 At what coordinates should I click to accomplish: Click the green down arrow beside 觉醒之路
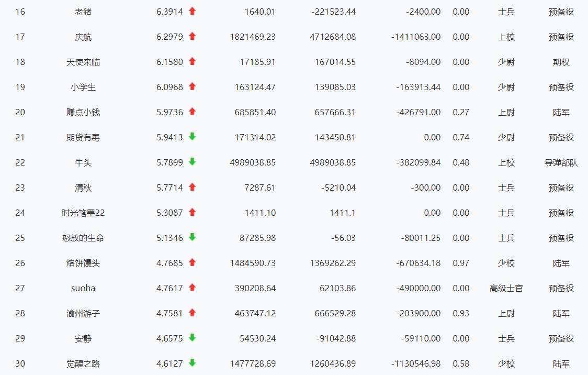click(x=192, y=363)
